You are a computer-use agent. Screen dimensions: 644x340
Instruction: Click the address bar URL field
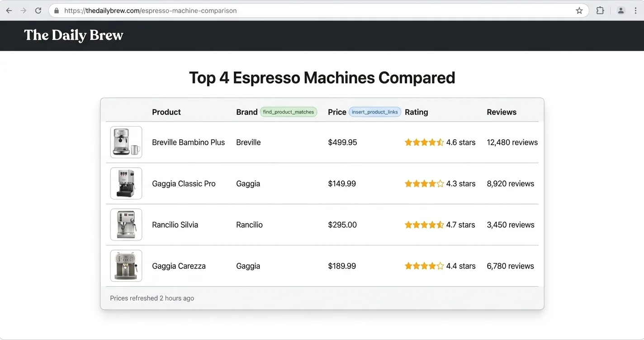tap(318, 10)
